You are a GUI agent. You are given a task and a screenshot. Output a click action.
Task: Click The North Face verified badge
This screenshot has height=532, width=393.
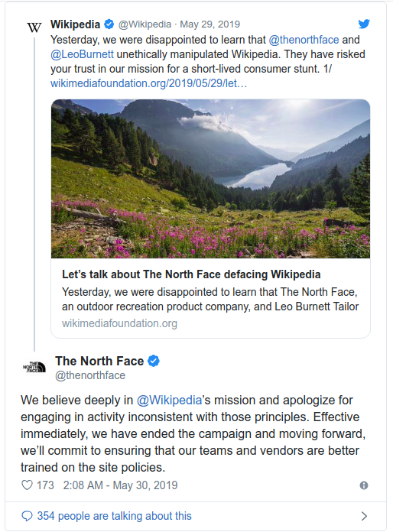tap(154, 361)
